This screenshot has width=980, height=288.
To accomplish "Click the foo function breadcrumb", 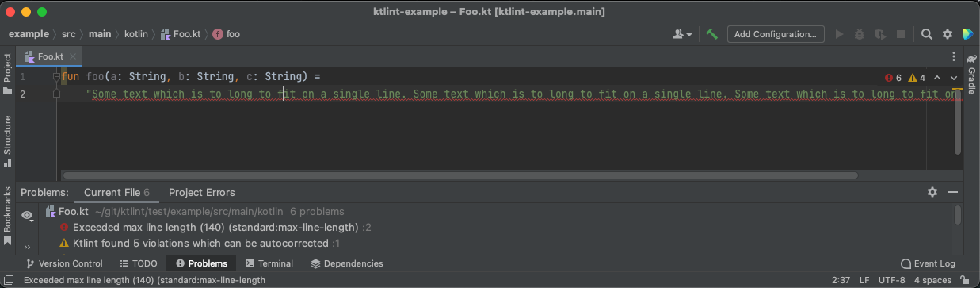I will point(227,34).
